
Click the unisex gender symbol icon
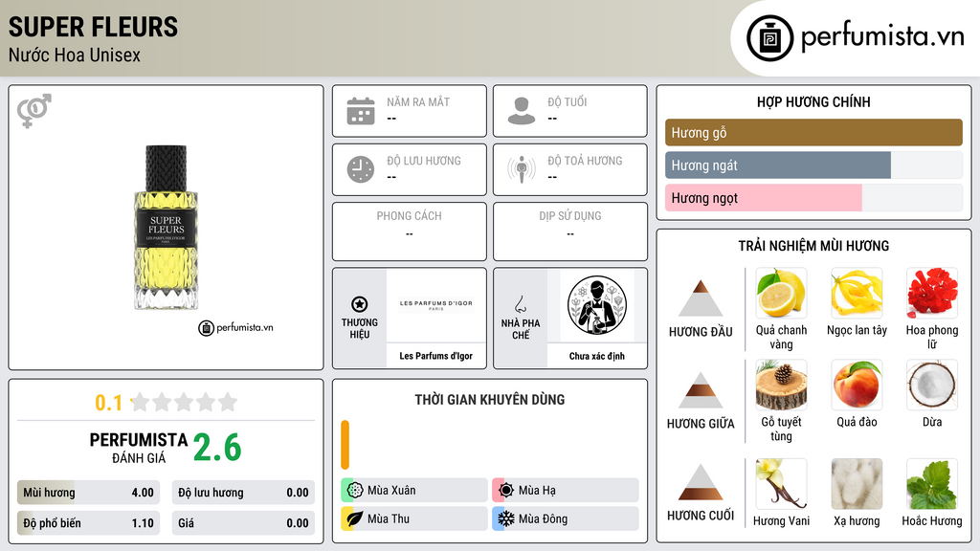34,111
